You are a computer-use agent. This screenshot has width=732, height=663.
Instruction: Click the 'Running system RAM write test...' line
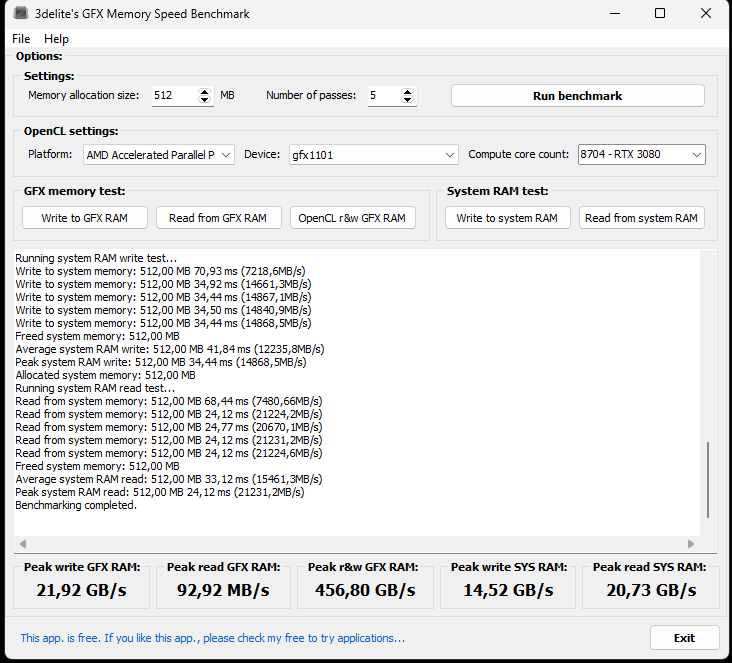point(96,258)
